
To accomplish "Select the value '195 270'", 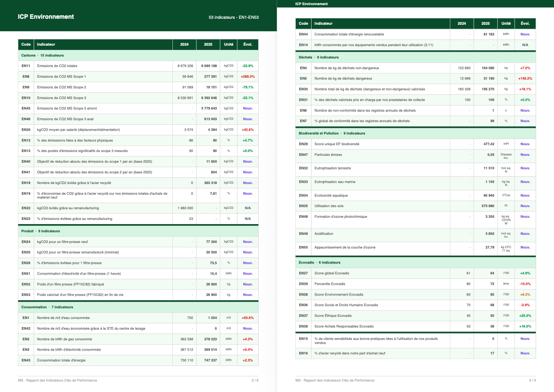I will tap(488, 89).
